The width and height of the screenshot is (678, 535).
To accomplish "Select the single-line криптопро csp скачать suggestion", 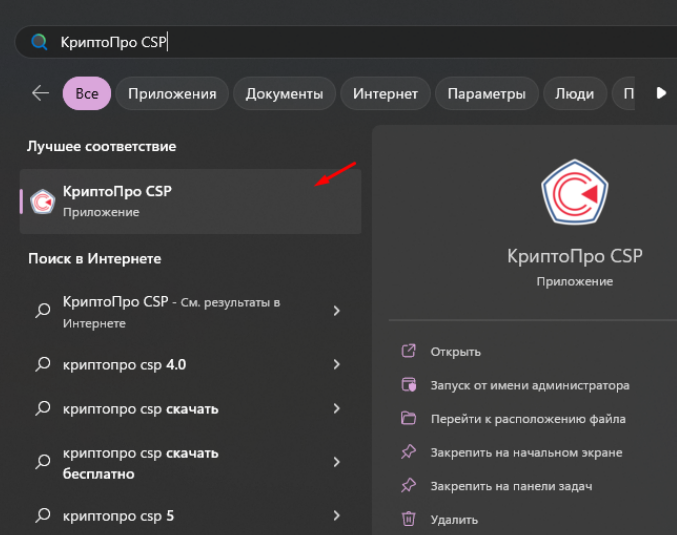I will 190,409.
